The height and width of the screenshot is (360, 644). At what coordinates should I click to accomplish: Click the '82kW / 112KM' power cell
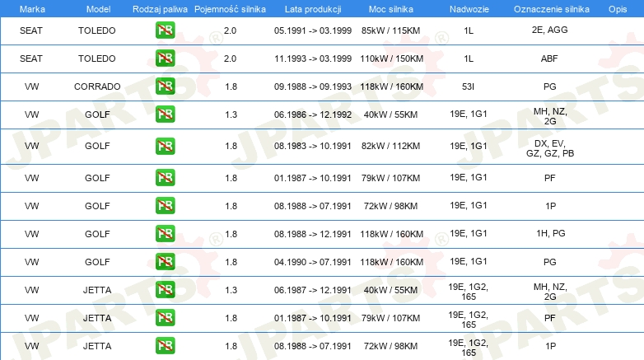(x=391, y=146)
